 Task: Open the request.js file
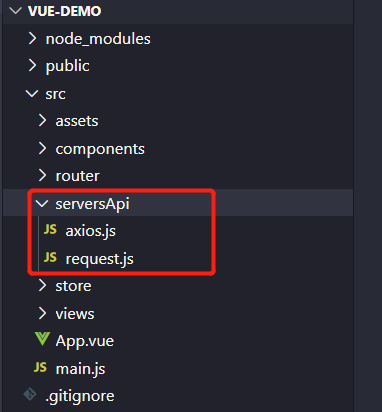[100, 259]
